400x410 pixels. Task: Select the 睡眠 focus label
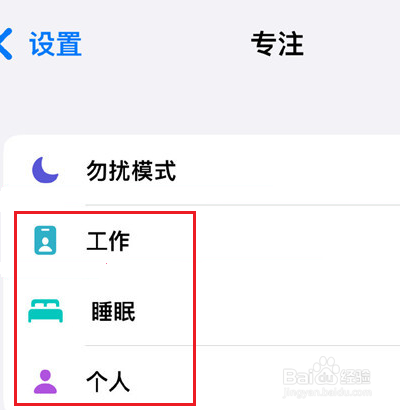point(113,311)
